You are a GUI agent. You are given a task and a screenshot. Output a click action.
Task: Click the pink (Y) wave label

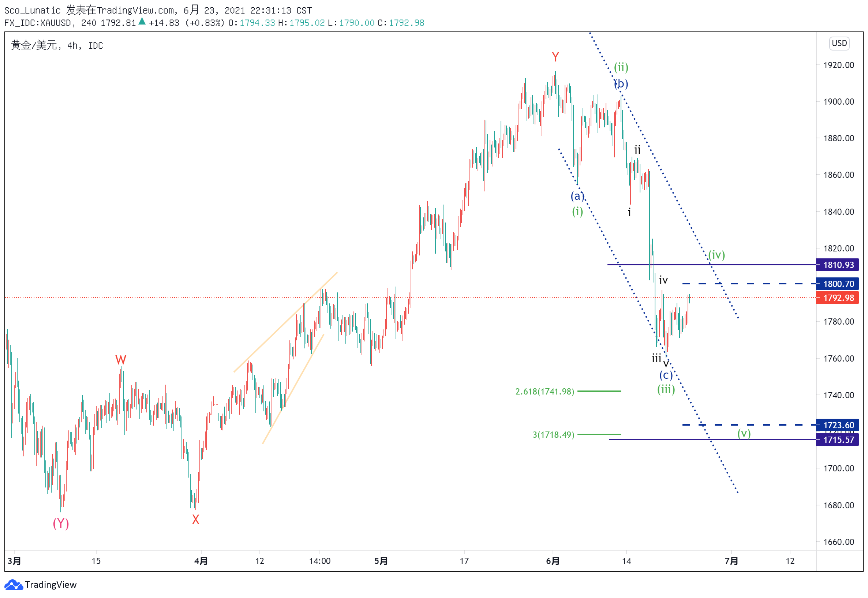61,523
